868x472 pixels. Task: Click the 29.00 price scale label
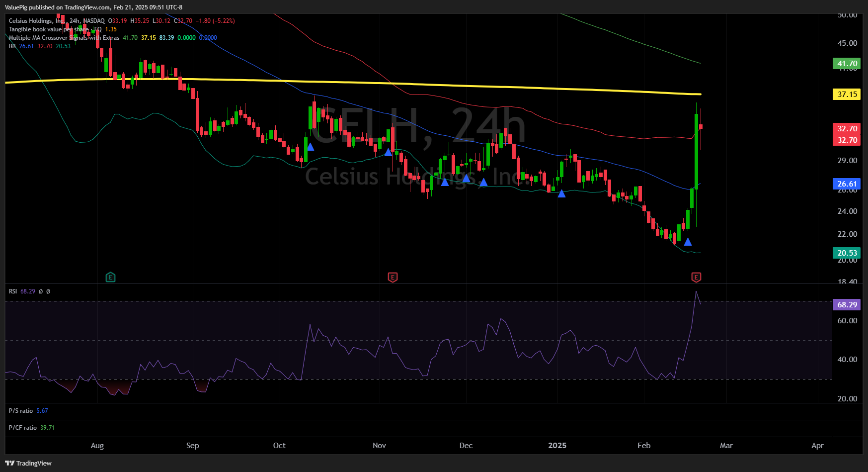tap(847, 161)
